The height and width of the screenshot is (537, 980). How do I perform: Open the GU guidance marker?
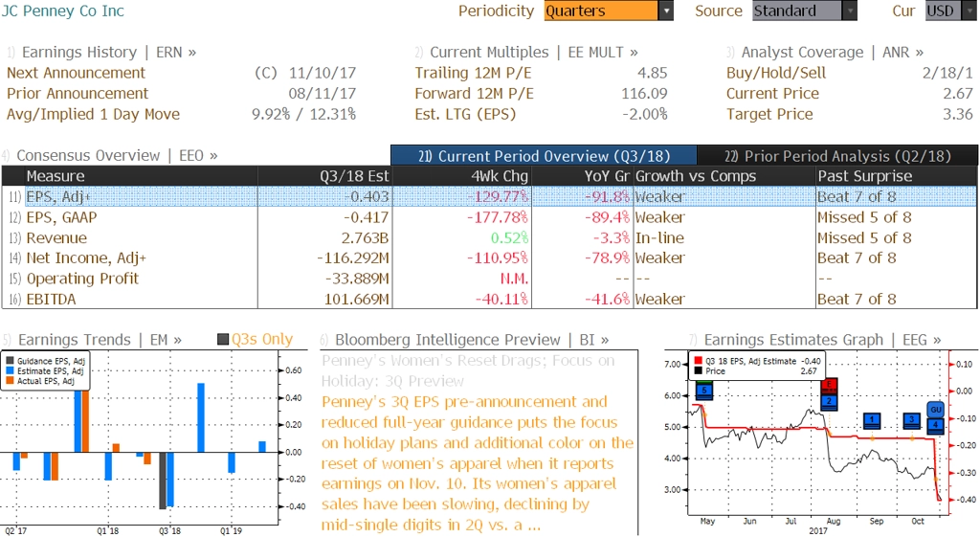pos(935,410)
